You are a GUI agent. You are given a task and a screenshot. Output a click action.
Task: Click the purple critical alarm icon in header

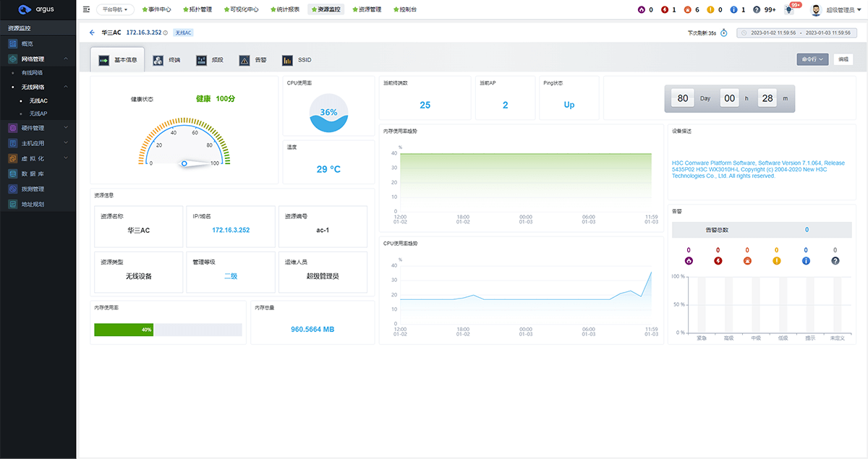pyautogui.click(x=641, y=10)
